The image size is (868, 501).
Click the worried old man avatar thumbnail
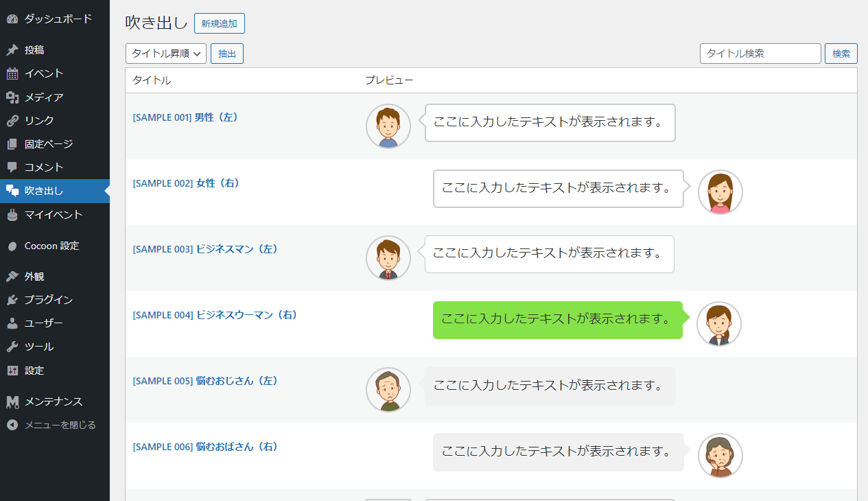[x=388, y=390]
